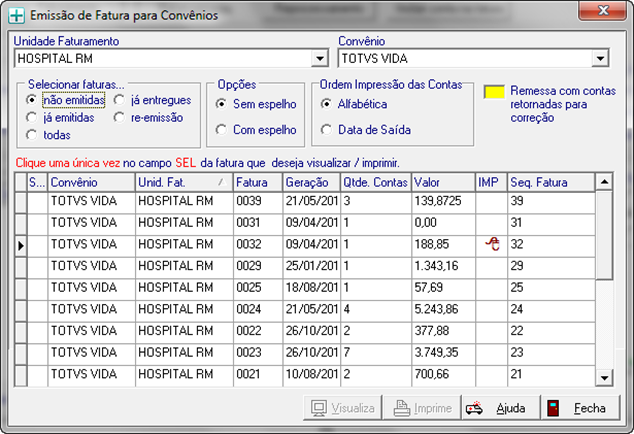Screen dimensions: 634x434
Task: Click the yellow 'Remessa com contas retornadas' swatch
Action: coord(494,92)
